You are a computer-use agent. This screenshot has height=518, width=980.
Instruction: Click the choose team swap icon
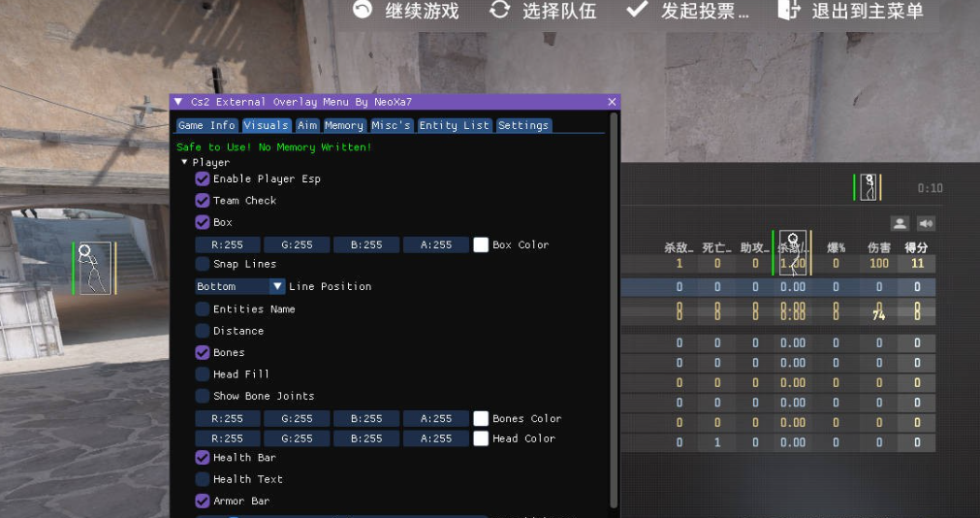click(499, 10)
